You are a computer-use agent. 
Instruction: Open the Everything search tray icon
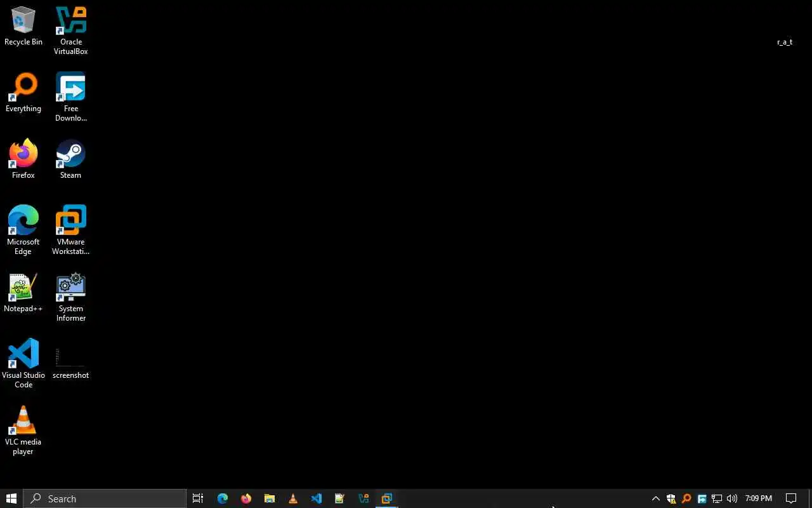pos(686,498)
